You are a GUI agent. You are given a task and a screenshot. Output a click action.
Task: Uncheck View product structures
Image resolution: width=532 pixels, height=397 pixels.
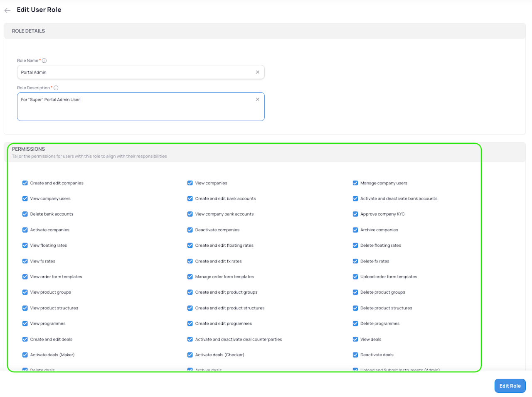(25, 308)
